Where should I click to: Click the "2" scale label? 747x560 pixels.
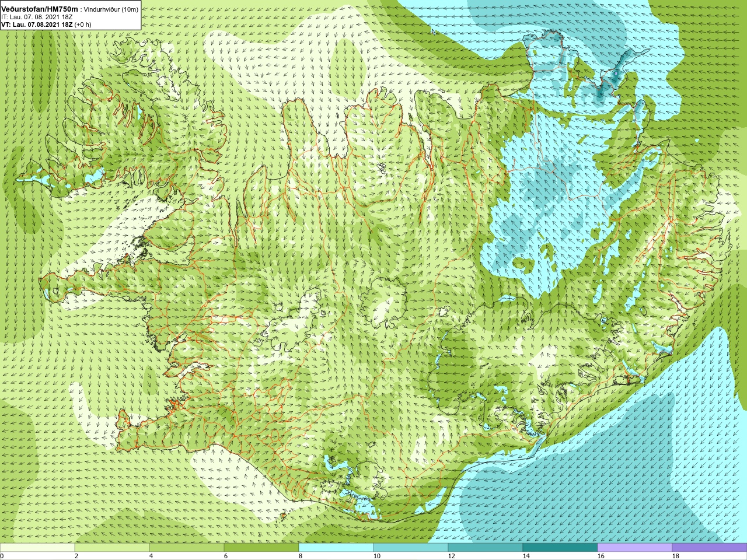pyautogui.click(x=76, y=556)
